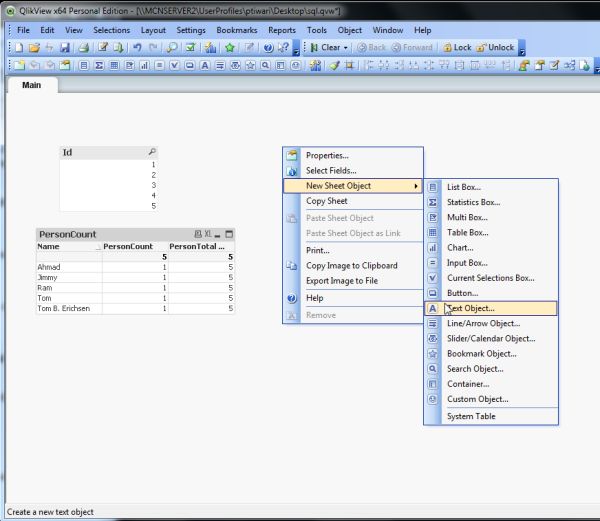Screen dimensions: 600x521
Task: Select value 3 in Id list box
Action: [109, 185]
